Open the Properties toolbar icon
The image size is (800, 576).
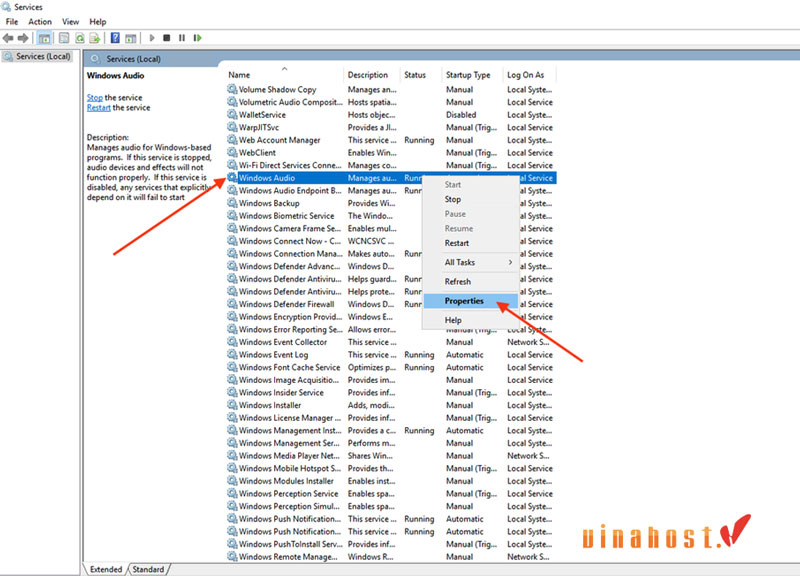click(62, 38)
